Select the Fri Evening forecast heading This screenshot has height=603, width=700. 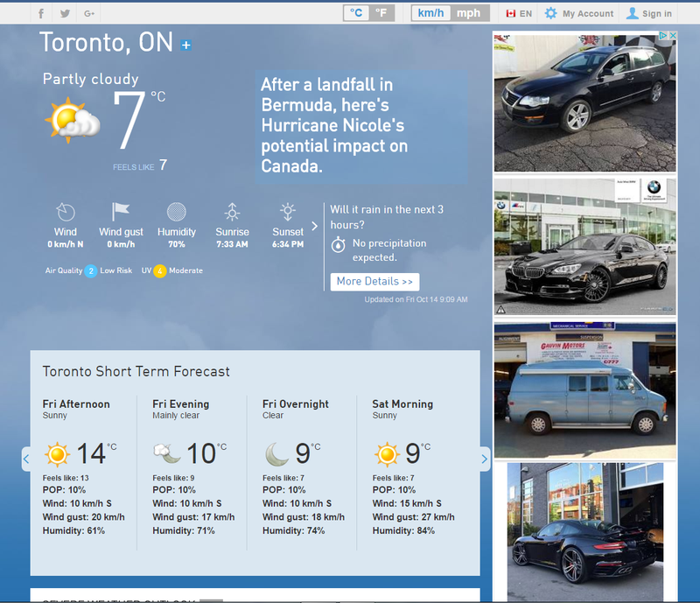point(181,404)
